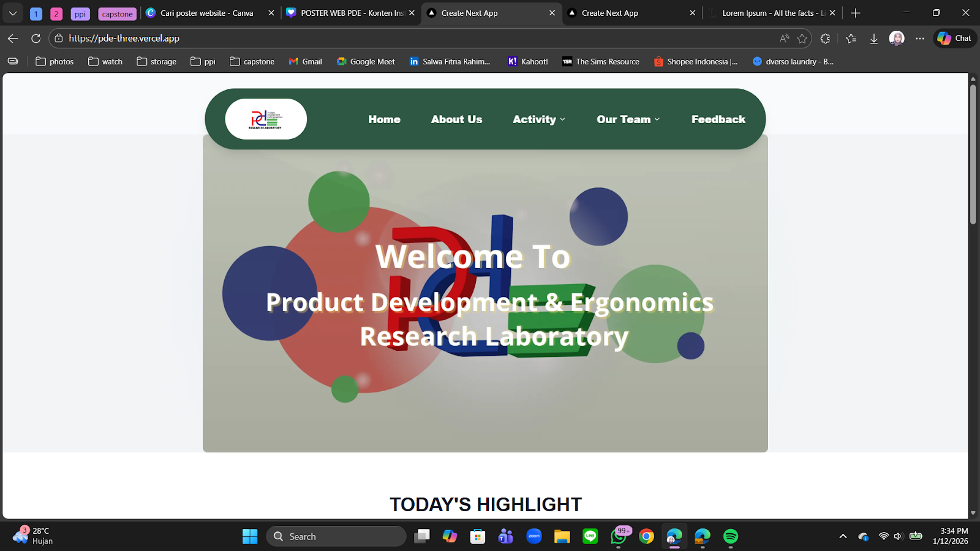Open the Kahoot! bookmark
980x551 pixels.
point(528,61)
